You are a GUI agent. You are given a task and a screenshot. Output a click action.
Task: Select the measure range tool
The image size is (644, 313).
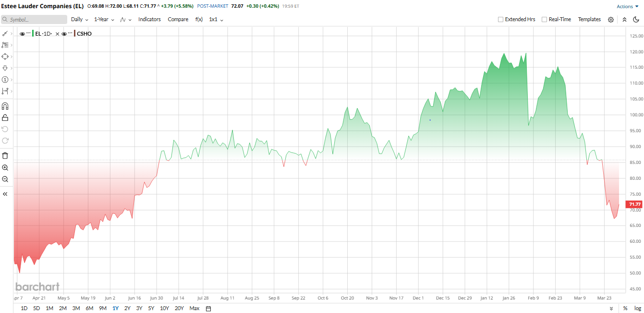(x=5, y=91)
